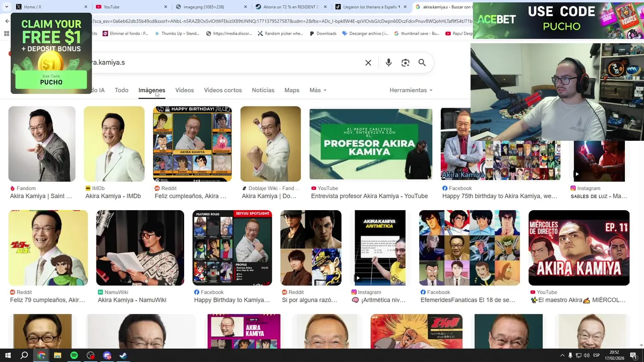This screenshot has width=644, height=362.
Task: Open Chrome from the taskbar
Action: tap(41, 355)
